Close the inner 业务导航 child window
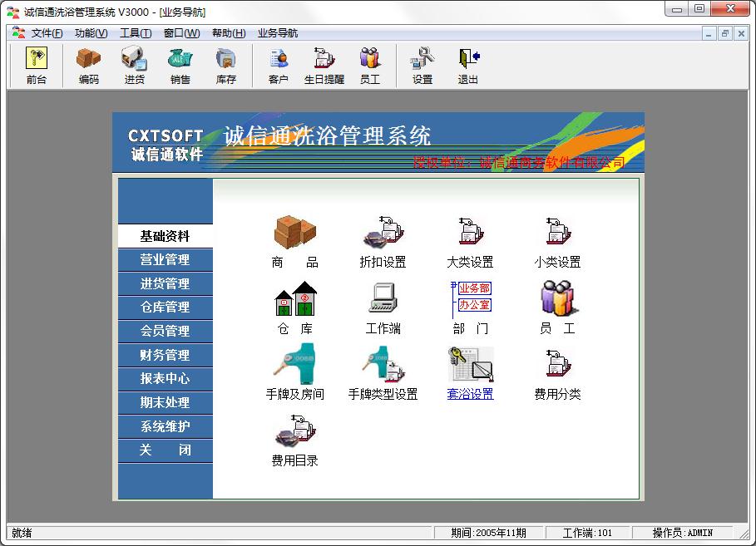Image resolution: width=756 pixels, height=546 pixels. tap(741, 34)
